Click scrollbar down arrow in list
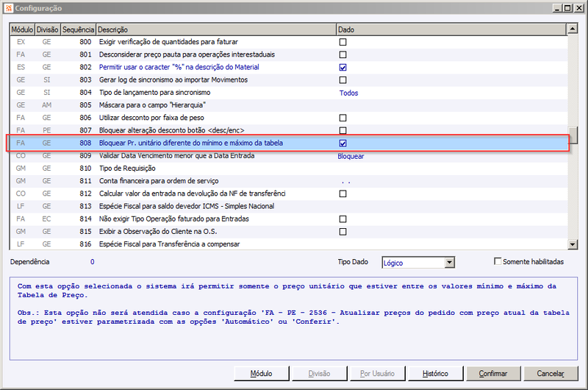Viewport: 588px width, 390px height. click(x=573, y=244)
